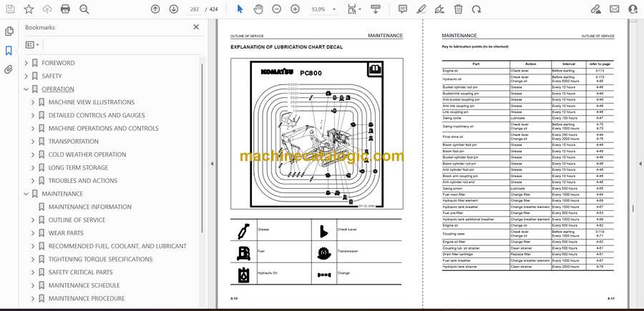Go to COLD WEATHER OPERATION bookmark

[x=87, y=154]
